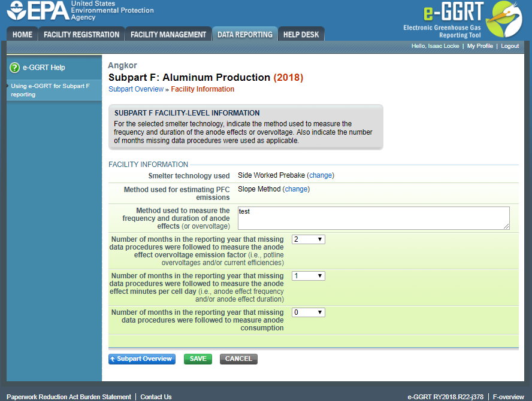This screenshot has height=401, width=532.
Task: Click the e-GGRT heron bird logo
Action: (x=504, y=19)
